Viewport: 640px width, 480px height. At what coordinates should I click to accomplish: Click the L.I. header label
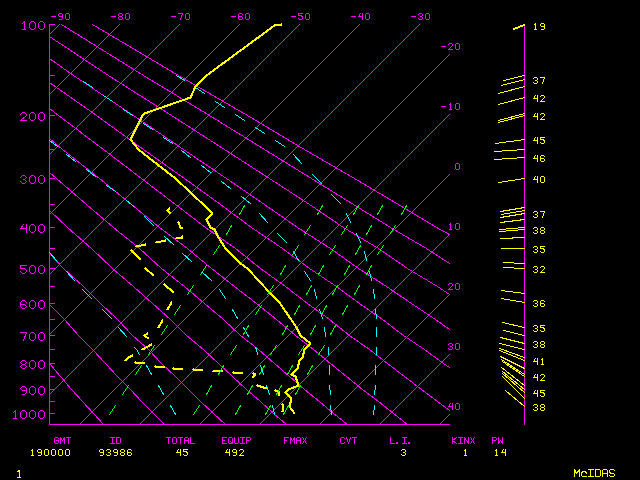point(400,440)
